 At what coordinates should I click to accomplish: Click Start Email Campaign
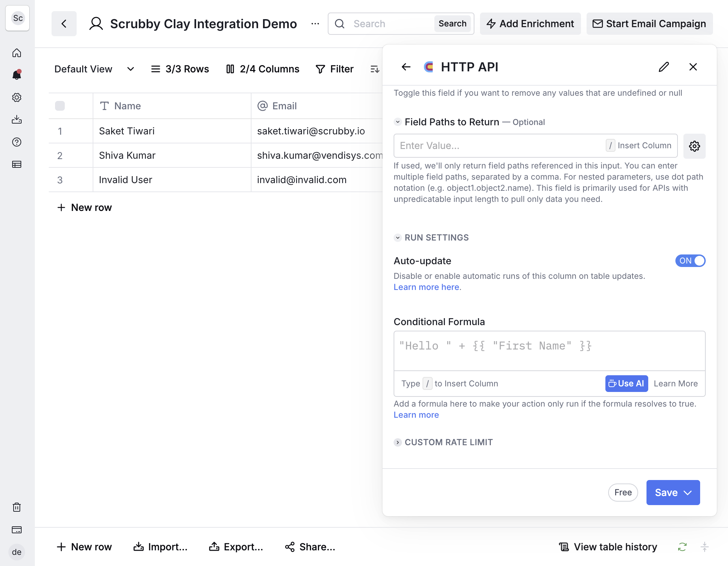click(650, 24)
